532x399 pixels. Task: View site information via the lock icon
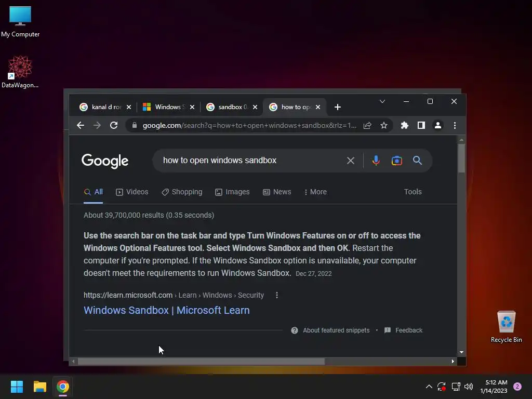[135, 126]
